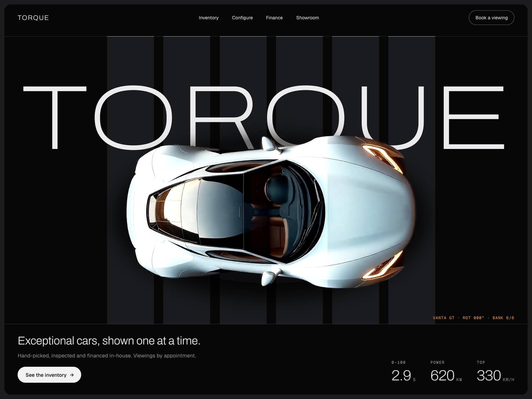The width and height of the screenshot is (532, 399).
Task: Click the 620 power value
Action: pyautogui.click(x=442, y=376)
